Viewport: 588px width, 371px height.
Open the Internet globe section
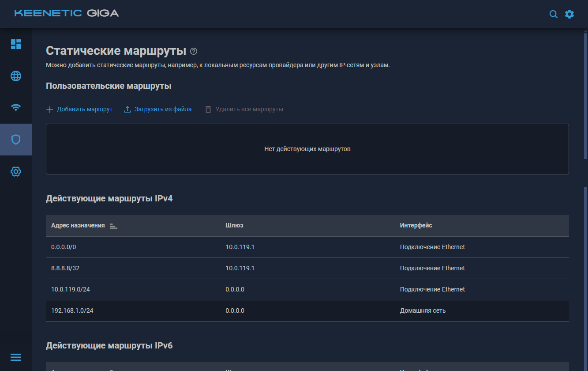point(16,76)
